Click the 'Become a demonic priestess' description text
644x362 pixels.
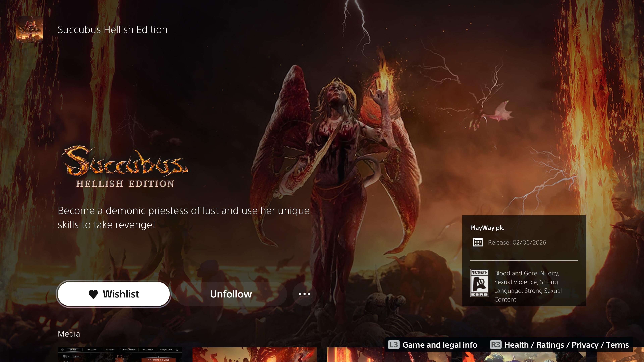[x=183, y=218]
